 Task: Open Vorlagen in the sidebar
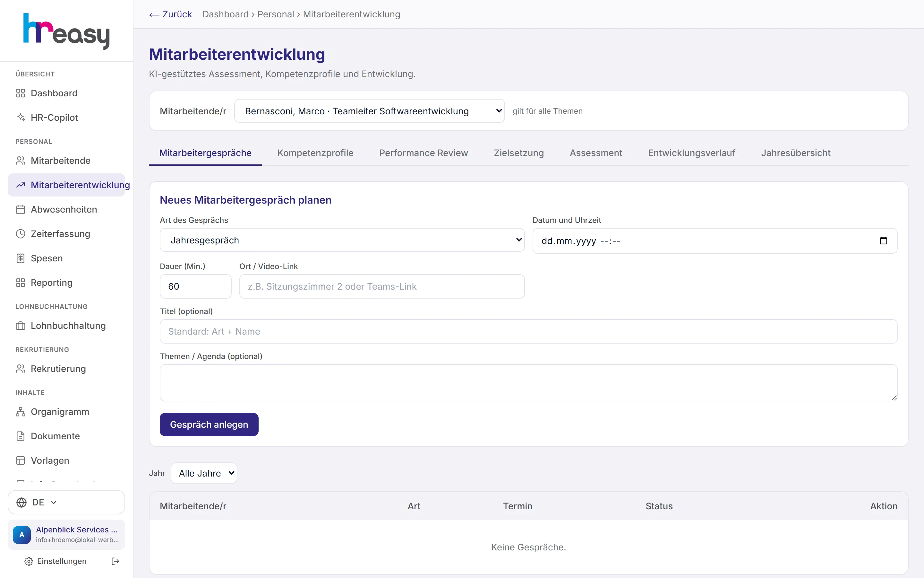[x=66, y=461]
